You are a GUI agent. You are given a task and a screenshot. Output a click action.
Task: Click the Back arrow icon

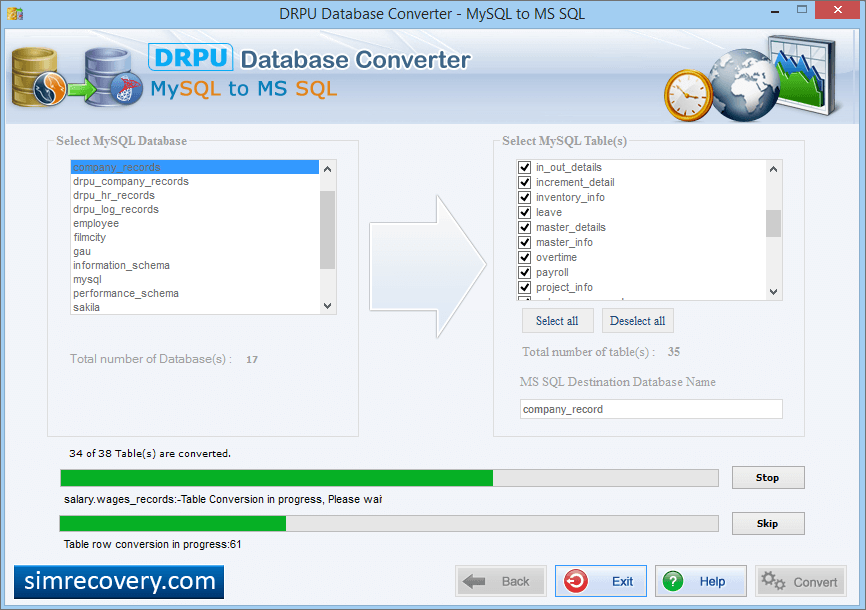[473, 581]
